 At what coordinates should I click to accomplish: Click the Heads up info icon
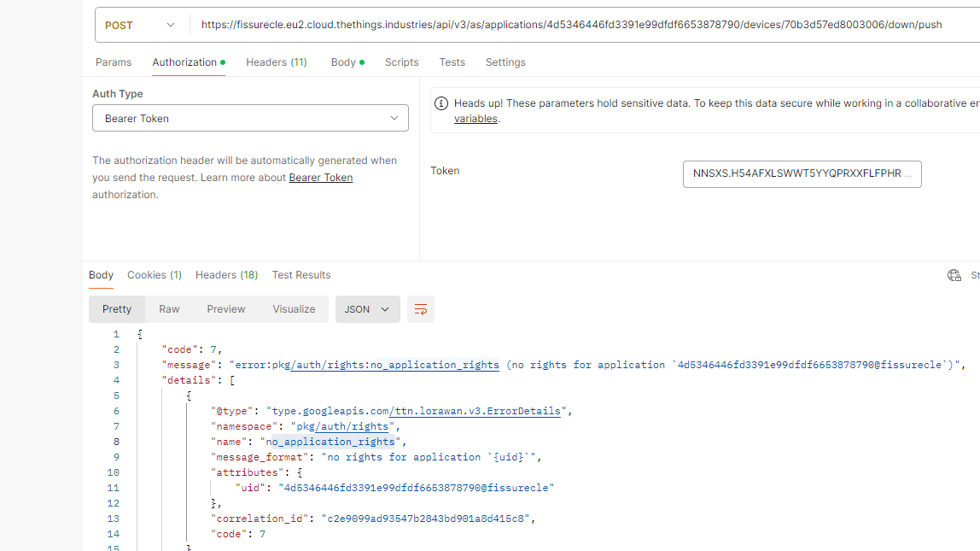point(441,103)
